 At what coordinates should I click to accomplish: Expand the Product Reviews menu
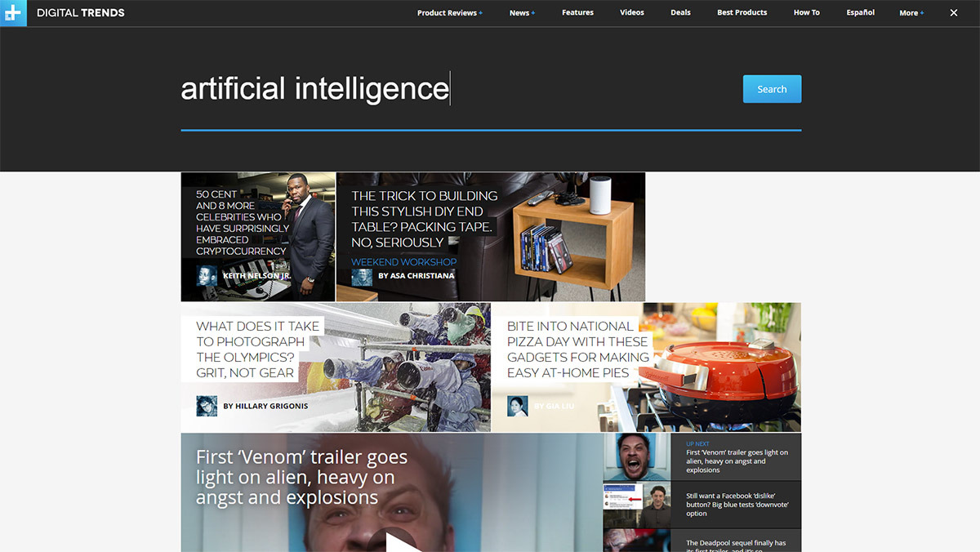[450, 13]
